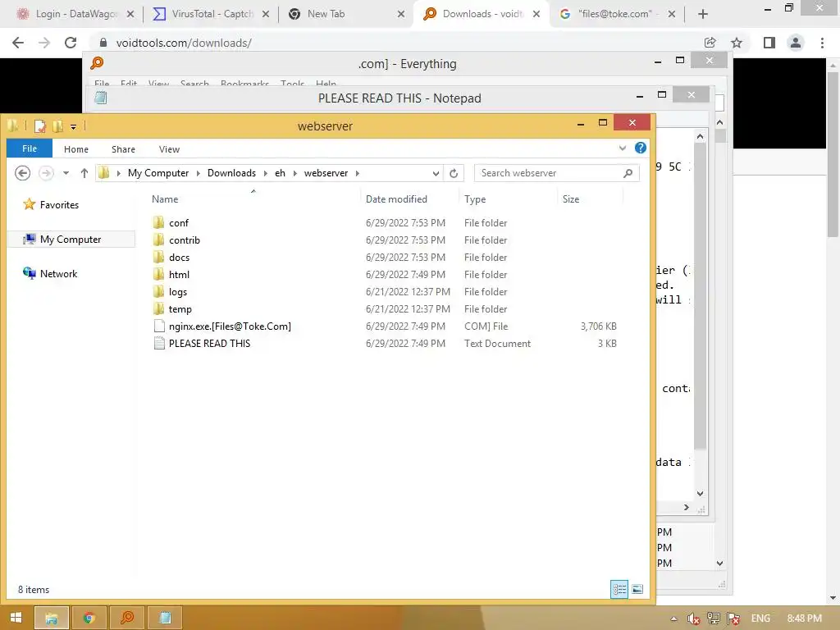Screen dimensions: 840x630
Task: Open address bar history dropdown
Action: click(x=436, y=173)
